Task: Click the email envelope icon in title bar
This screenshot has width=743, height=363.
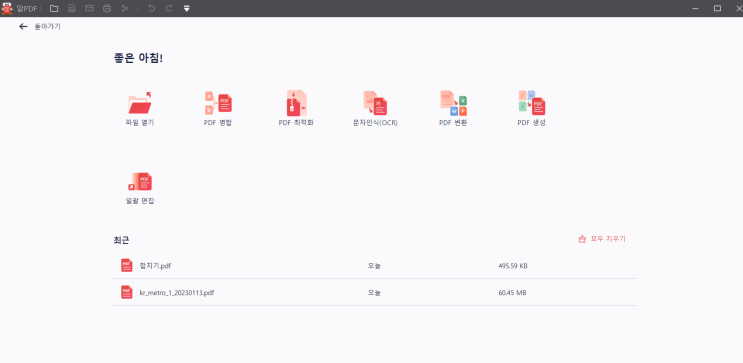Action: (x=89, y=9)
